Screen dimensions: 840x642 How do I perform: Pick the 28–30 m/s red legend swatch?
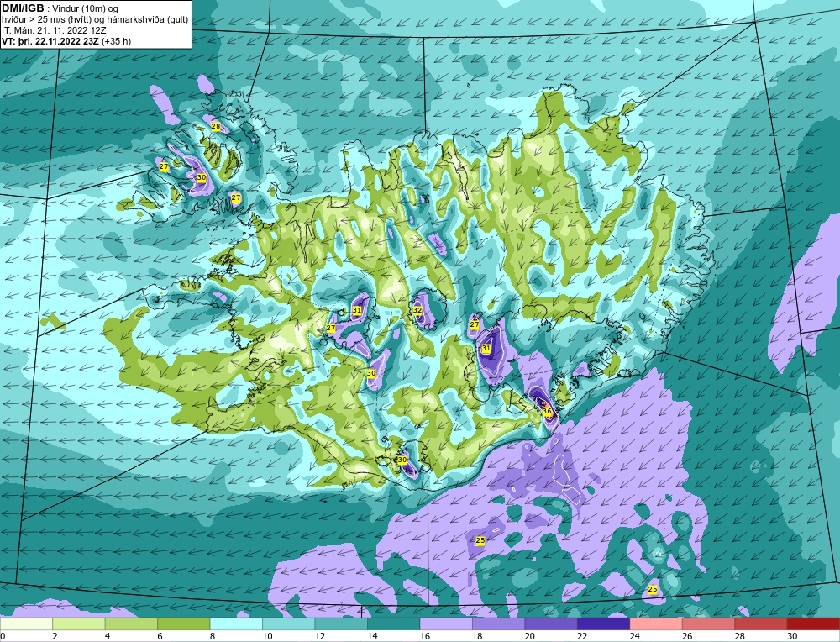tap(761, 624)
